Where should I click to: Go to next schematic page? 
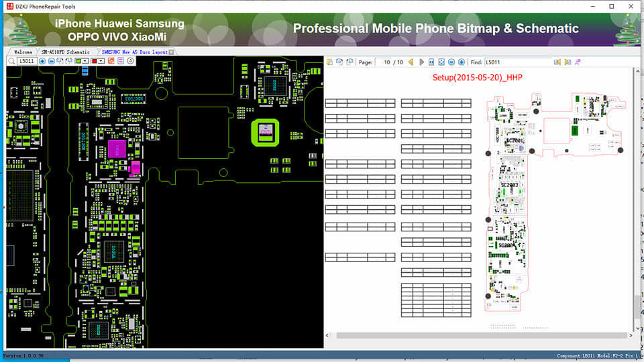point(421,62)
